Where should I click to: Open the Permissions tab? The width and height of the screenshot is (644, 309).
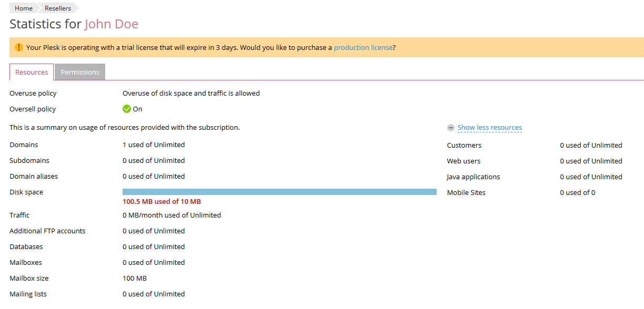pos(80,73)
